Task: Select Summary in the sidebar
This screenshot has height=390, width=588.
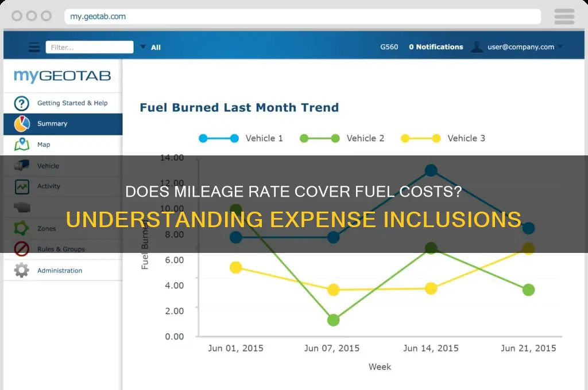Action: point(63,124)
